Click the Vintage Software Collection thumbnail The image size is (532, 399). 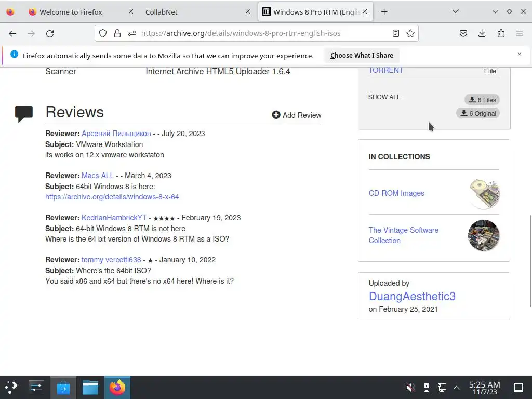pos(484,235)
